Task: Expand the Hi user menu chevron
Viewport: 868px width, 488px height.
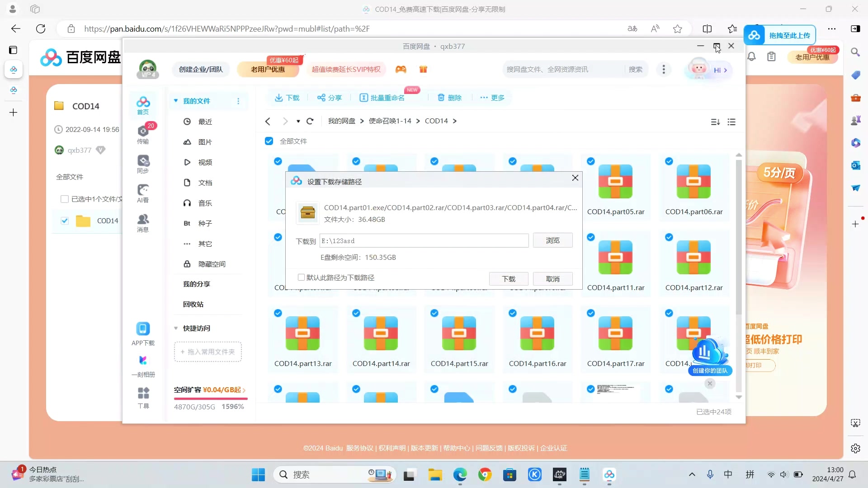Action: (x=726, y=70)
